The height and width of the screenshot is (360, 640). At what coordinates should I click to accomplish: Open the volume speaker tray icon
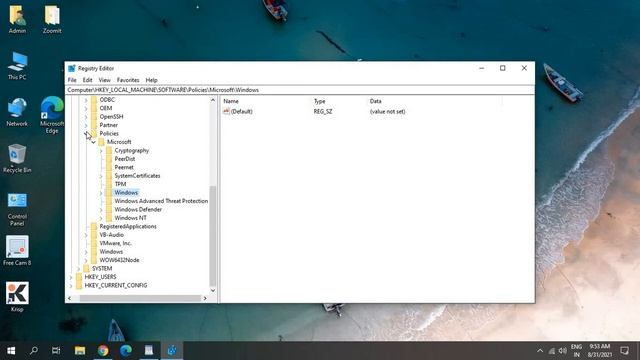[562, 351]
